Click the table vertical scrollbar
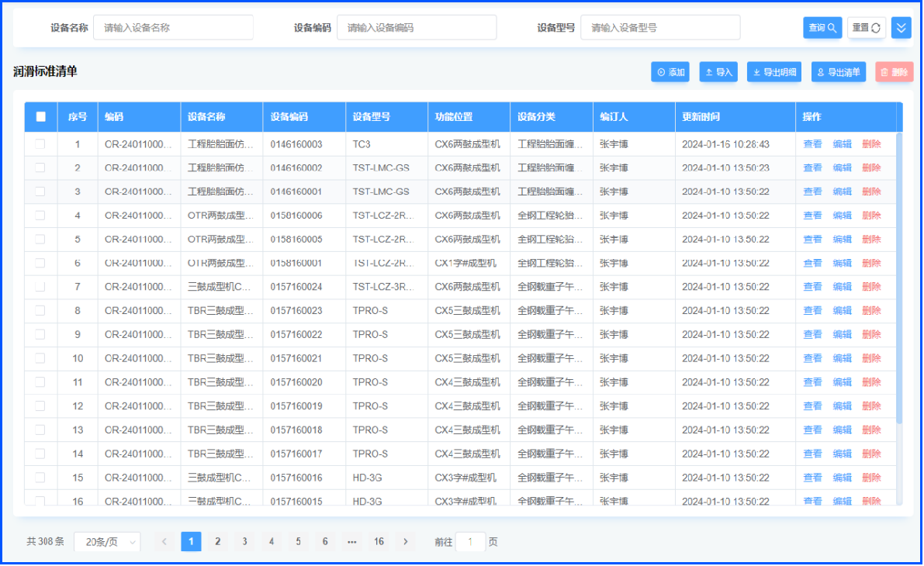 coord(899,278)
